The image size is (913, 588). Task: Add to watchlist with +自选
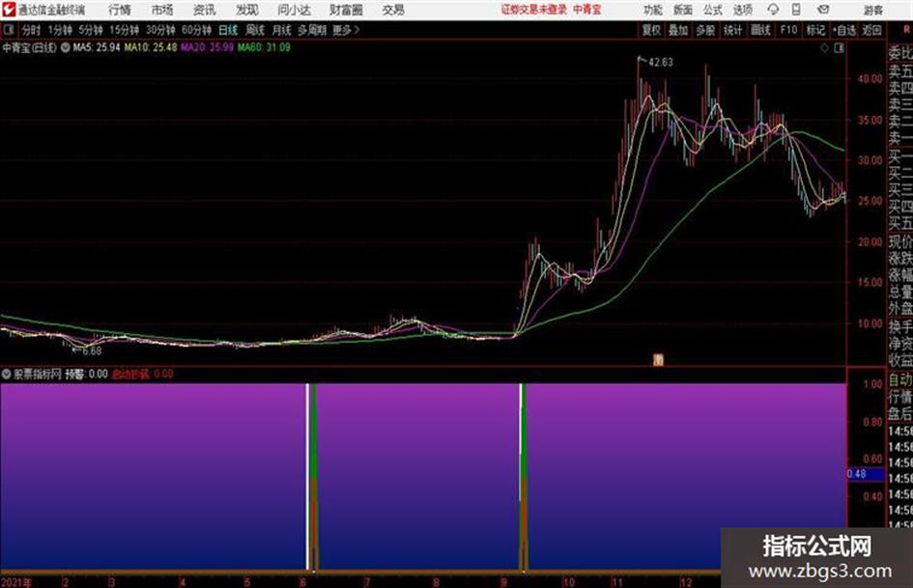tap(844, 30)
